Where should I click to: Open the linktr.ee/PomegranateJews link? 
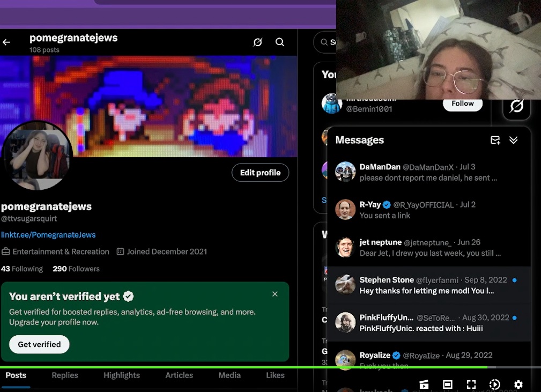point(48,235)
